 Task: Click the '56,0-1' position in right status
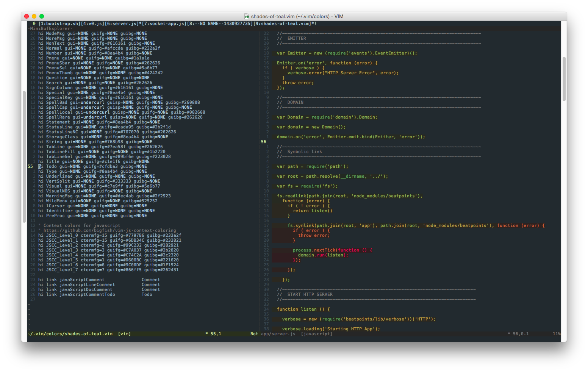point(521,334)
